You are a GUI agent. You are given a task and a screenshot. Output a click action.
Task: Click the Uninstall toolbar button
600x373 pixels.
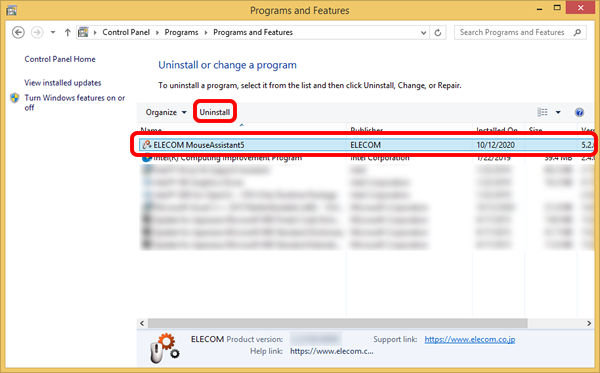(x=215, y=112)
